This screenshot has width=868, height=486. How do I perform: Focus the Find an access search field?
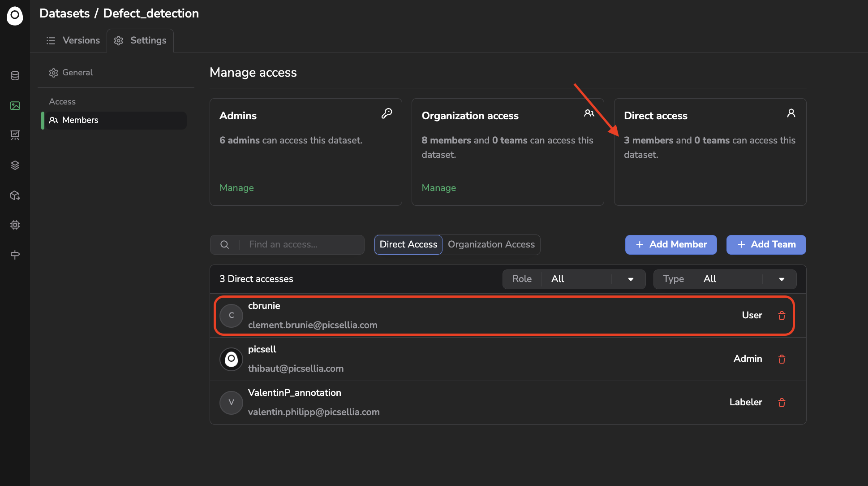300,244
